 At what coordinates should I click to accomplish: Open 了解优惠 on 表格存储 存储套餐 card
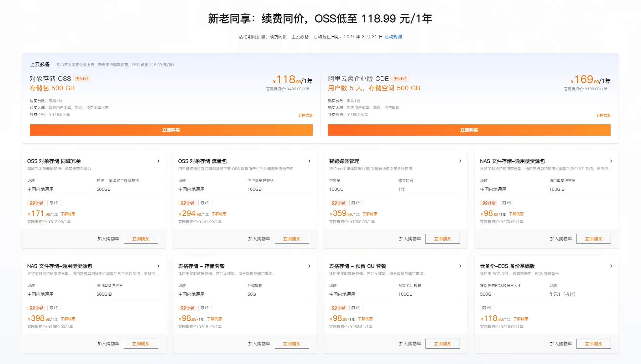(214, 319)
